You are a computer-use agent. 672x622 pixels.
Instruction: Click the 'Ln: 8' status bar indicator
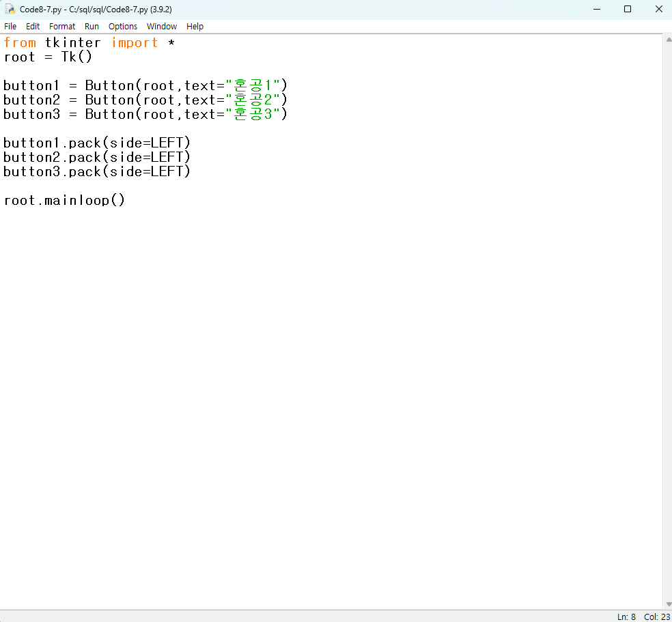click(x=626, y=617)
